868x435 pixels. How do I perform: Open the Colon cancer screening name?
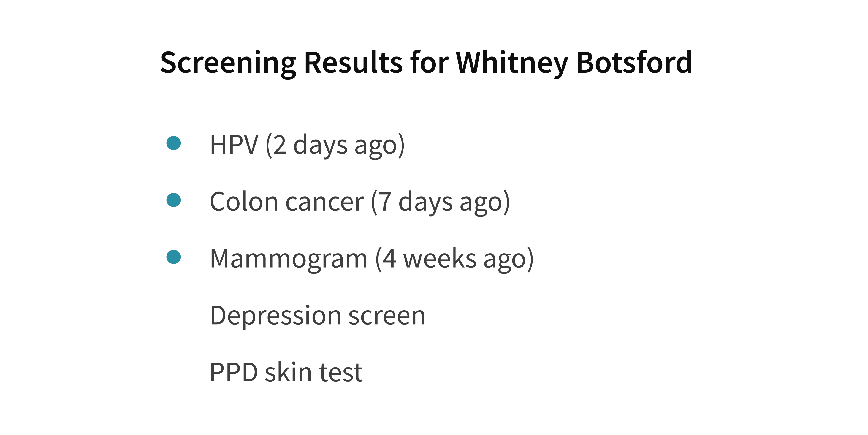(x=287, y=202)
